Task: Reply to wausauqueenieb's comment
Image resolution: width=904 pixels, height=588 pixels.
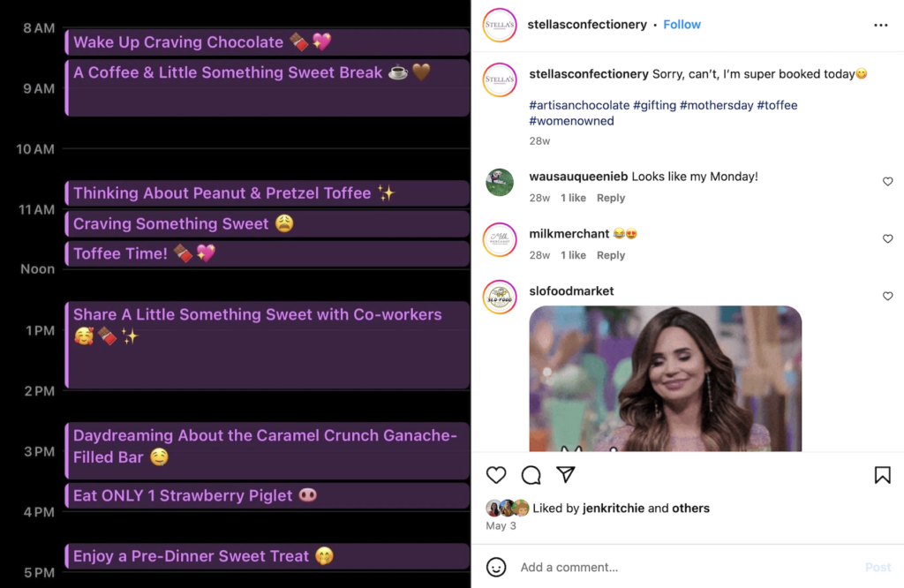Action: (x=610, y=198)
